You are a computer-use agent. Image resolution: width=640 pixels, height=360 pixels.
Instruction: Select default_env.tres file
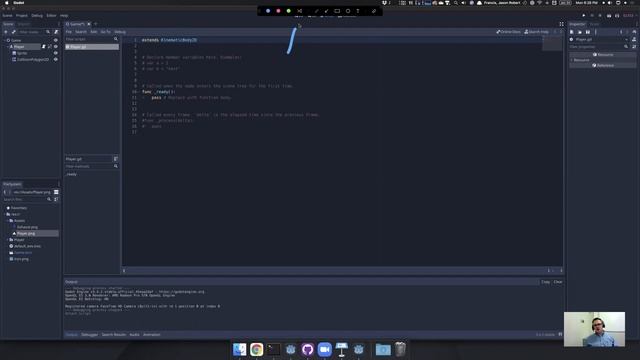coord(25,246)
